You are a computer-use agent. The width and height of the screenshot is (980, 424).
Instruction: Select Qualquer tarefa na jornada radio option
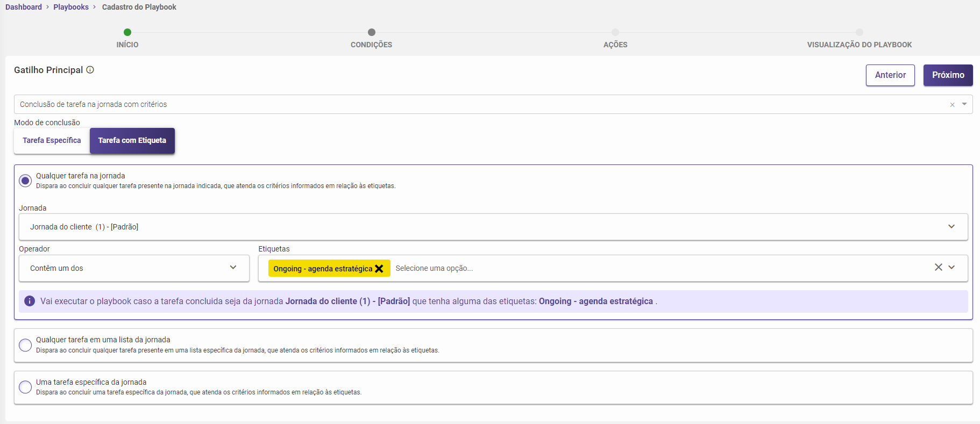(25, 181)
